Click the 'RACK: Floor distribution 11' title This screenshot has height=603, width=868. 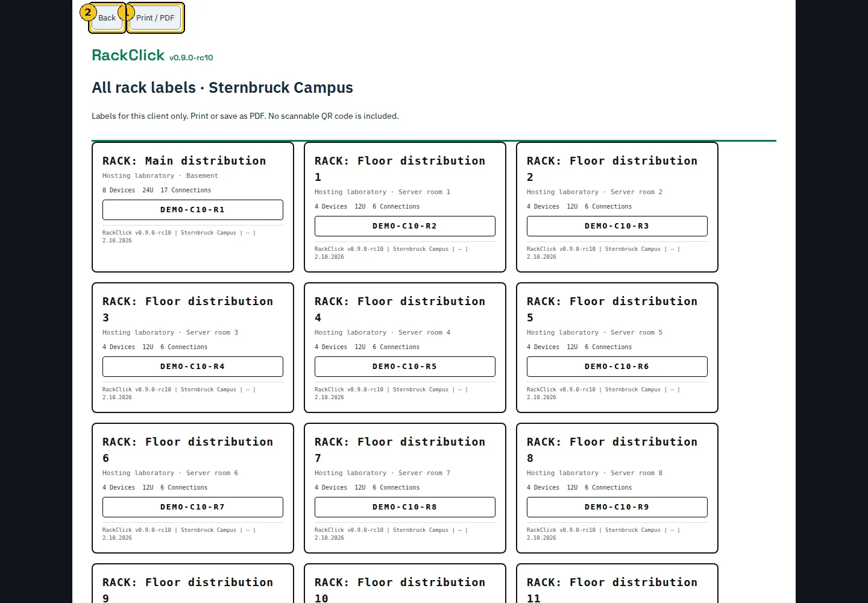click(612, 590)
